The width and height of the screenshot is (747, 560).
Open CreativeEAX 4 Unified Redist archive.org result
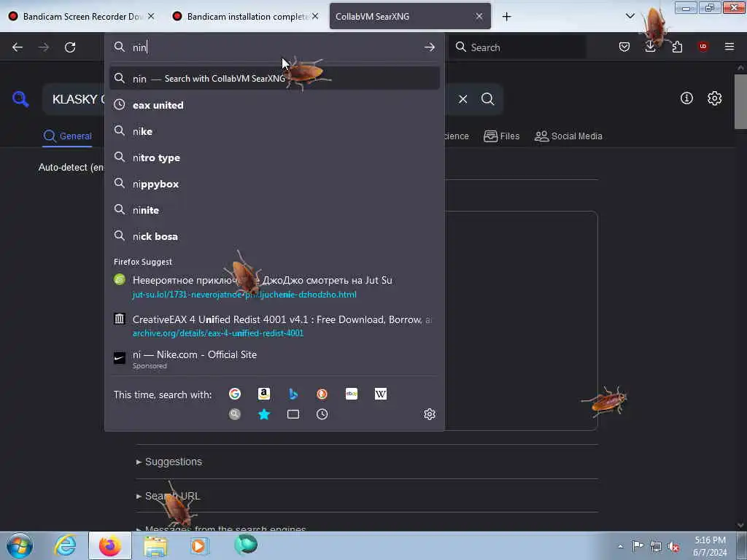(274, 326)
